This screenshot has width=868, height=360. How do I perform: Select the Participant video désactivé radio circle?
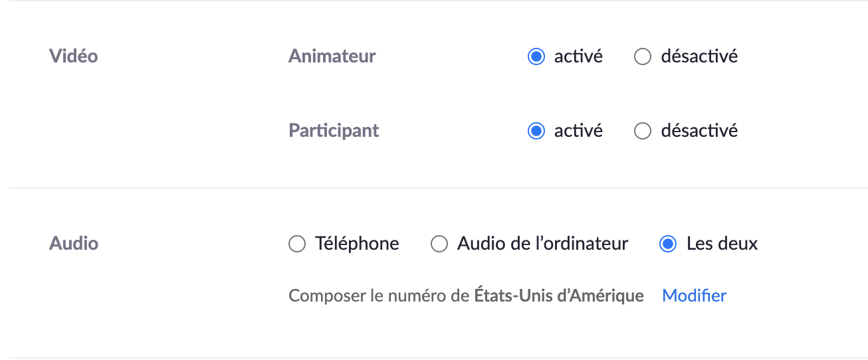[x=642, y=131]
